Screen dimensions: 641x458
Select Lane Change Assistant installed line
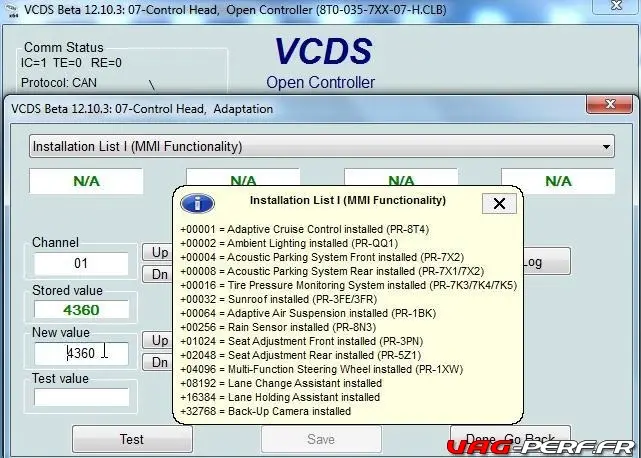(281, 383)
